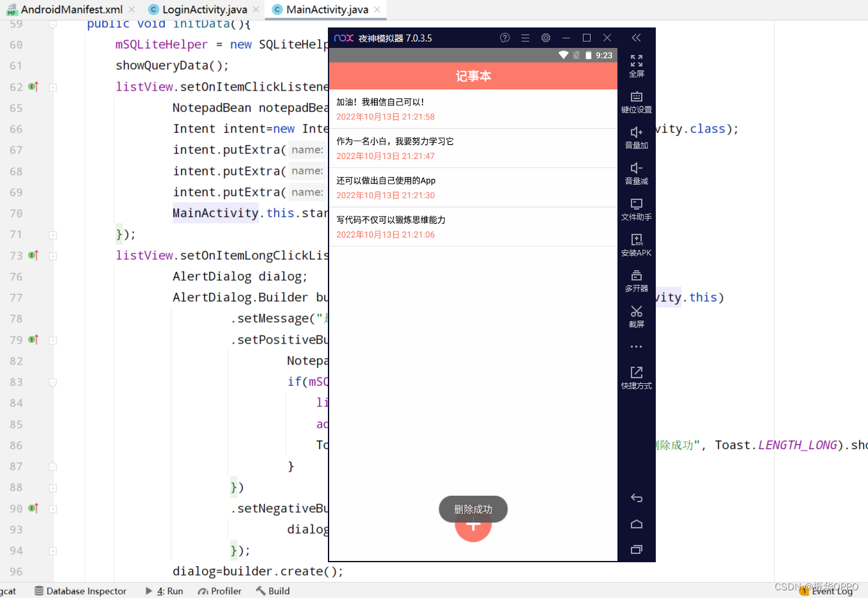This screenshot has height=598, width=868.
Task: Collapse the code block at line 88
Action: (53, 488)
